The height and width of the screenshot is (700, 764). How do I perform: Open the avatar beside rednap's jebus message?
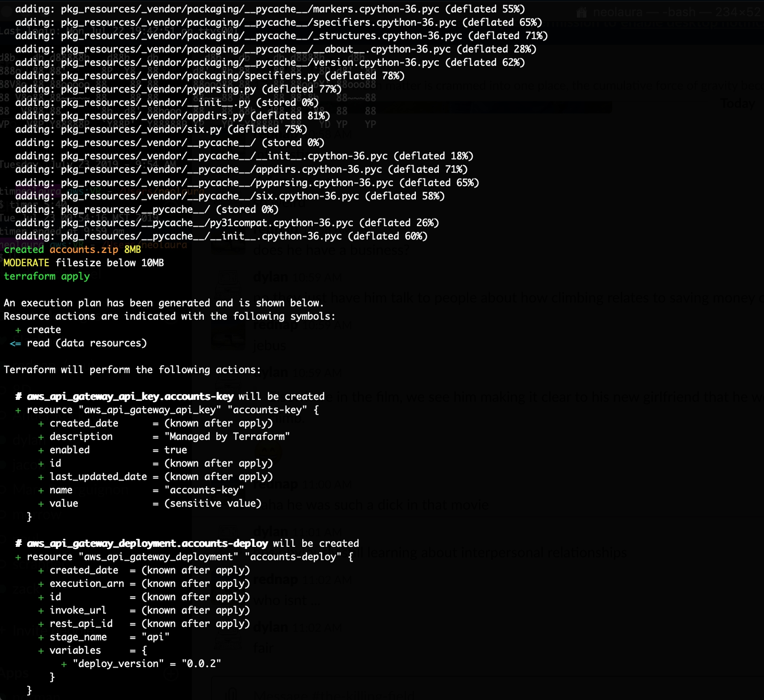[228, 334]
